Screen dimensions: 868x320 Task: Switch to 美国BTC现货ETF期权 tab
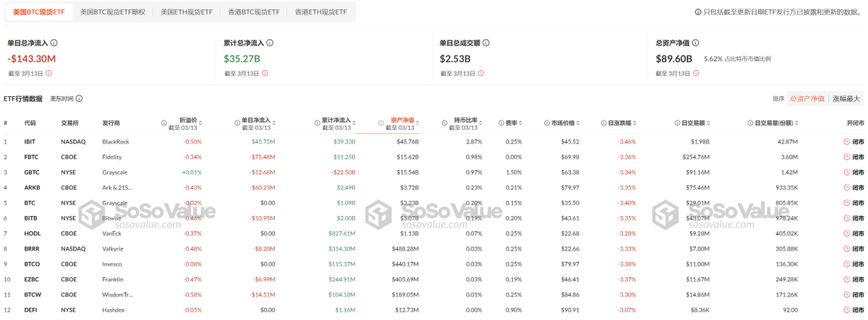coord(112,12)
